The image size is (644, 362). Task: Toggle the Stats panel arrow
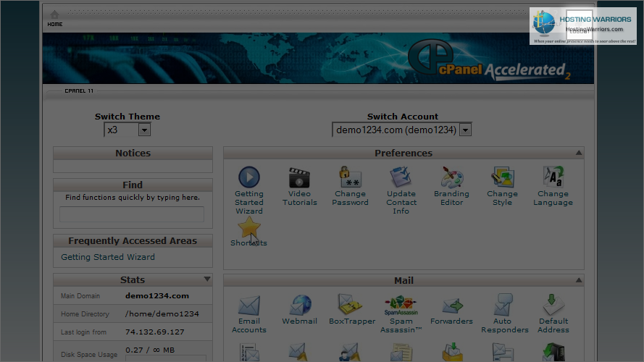click(x=207, y=279)
